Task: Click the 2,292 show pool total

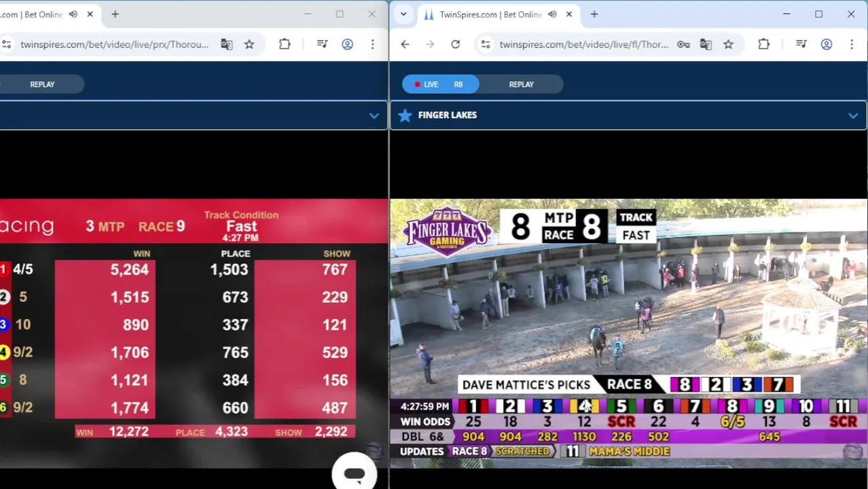Action: point(331,431)
